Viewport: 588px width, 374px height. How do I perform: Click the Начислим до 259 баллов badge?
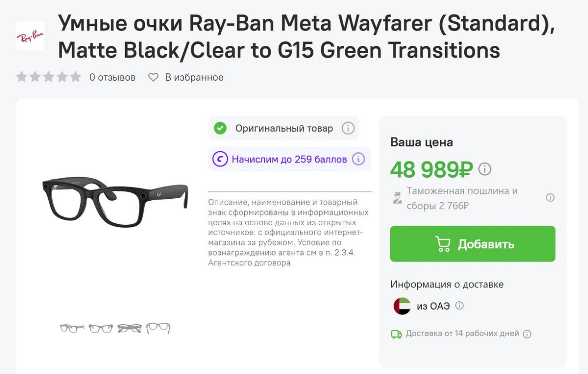[289, 159]
